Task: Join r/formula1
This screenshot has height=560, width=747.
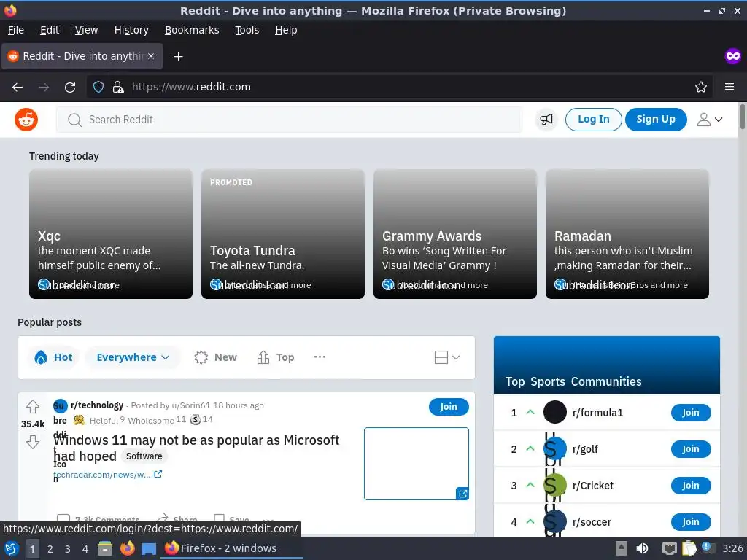Action: pos(691,413)
